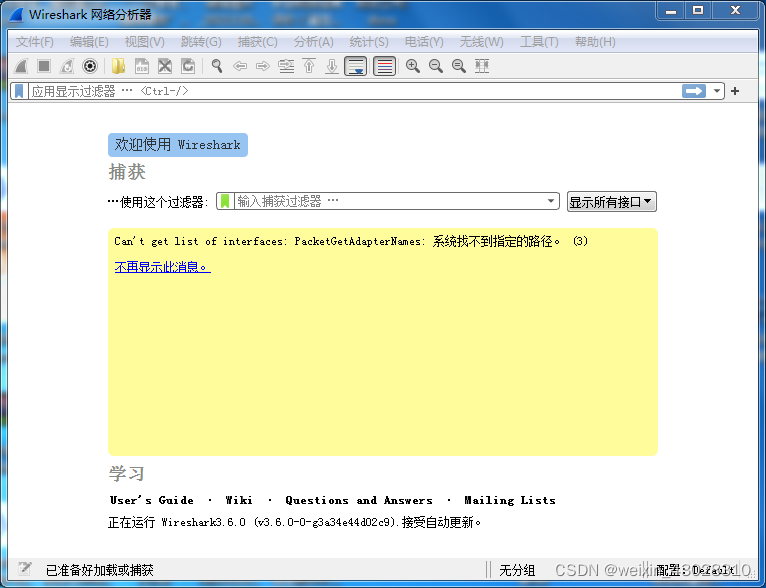Restart the current capture
The width and height of the screenshot is (766, 588).
pyautogui.click(x=66, y=66)
